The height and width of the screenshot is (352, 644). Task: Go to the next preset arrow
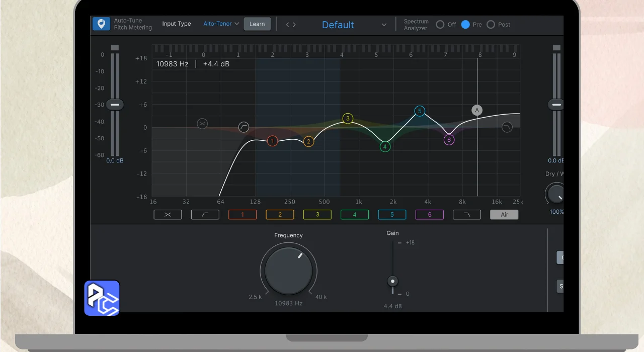[x=294, y=25]
